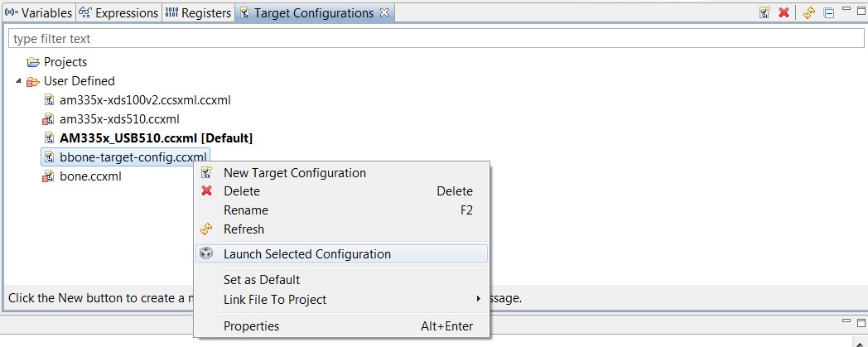
Task: Close the Target Configurations tab
Action: [384, 13]
